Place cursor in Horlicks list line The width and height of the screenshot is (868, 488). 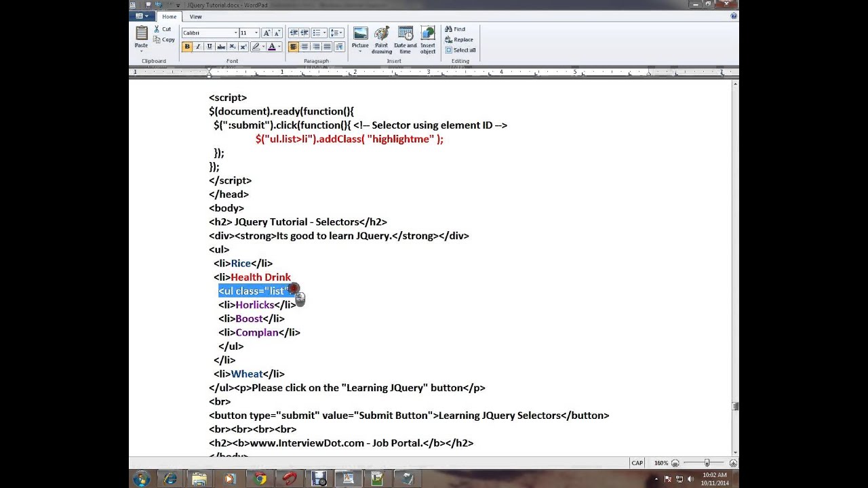point(257,305)
